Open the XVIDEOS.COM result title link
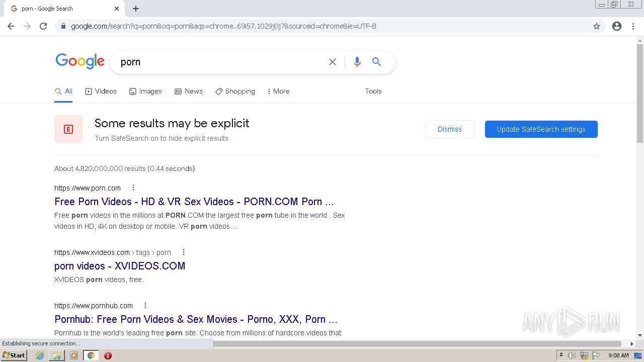The width and height of the screenshot is (644, 362). 120,266
